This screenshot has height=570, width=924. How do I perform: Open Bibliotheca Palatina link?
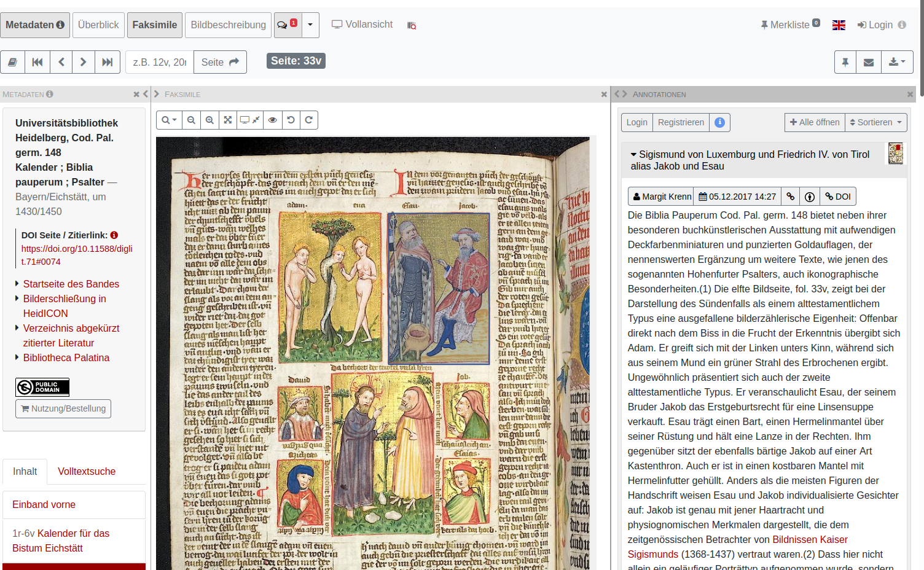click(66, 357)
